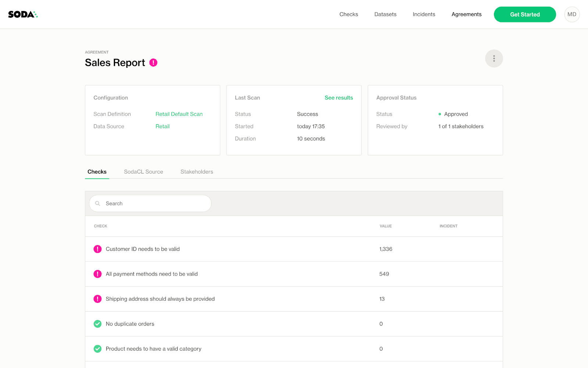Click the Approved status text
The width and height of the screenshot is (588, 368).
pos(456,114)
